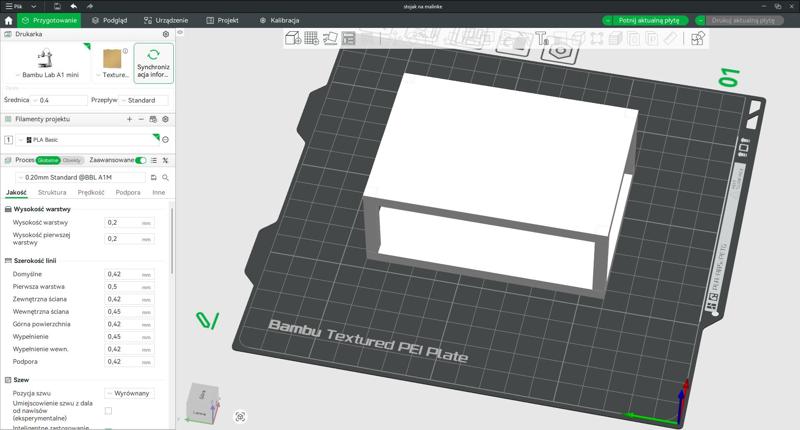Search process settings with magnifier icon
Screen dimensions: 800x430
coord(166,177)
